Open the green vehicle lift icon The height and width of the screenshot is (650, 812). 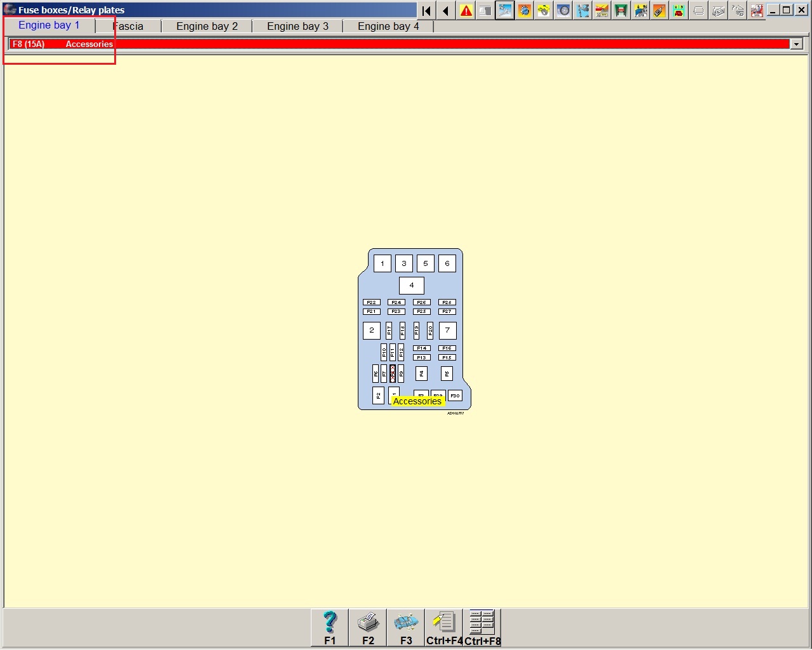pyautogui.click(x=621, y=11)
